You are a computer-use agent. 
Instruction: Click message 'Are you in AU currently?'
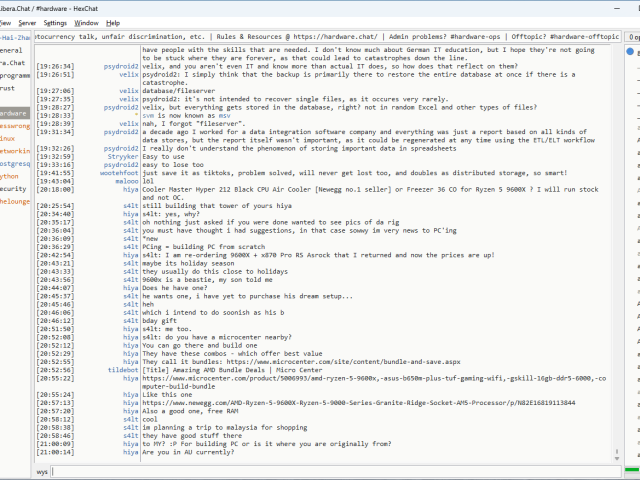pos(188,452)
